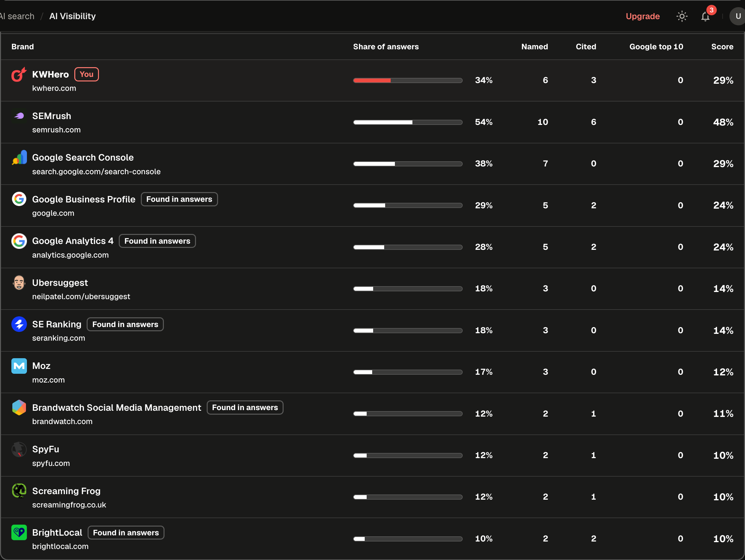Click Found in answers badge for Google Business Profile
Viewport: 745px width, 560px height.
click(x=179, y=199)
